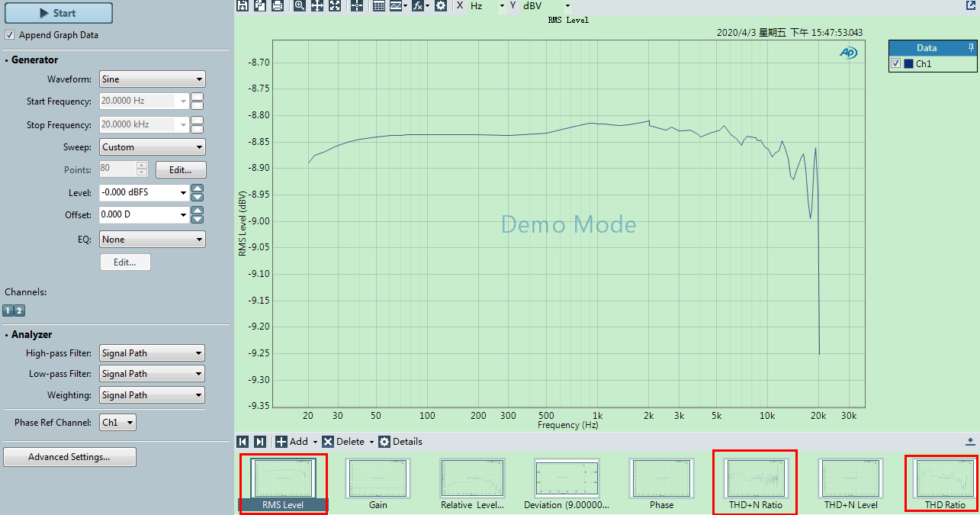Viewport: 980px width, 515px height.
Task: Jump to the last result icon
Action: [260, 442]
